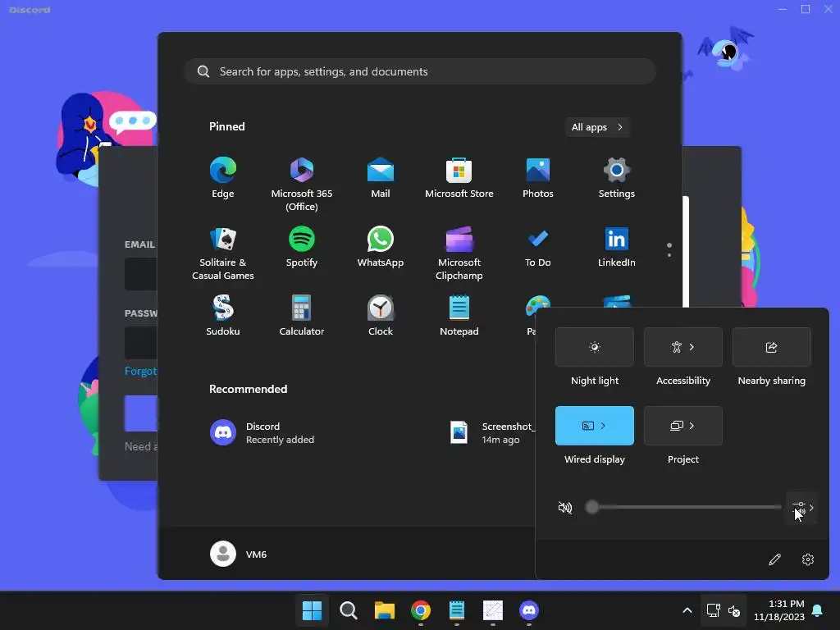
Task: Open Microsoft Store pinned icon
Action: [x=459, y=178]
